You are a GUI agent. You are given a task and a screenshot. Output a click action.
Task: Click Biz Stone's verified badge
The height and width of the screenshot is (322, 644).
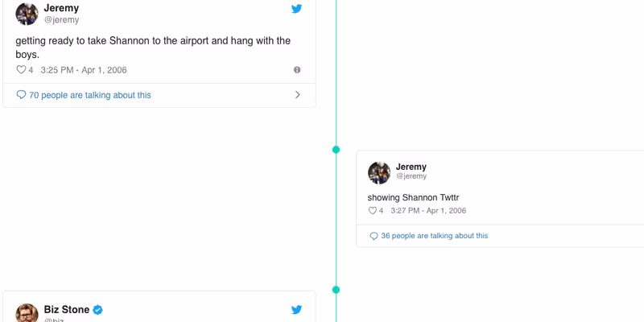[x=97, y=310]
